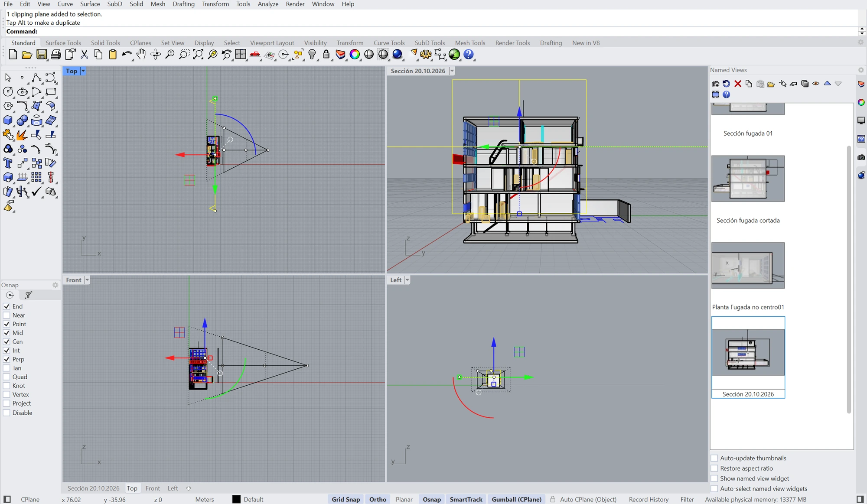Toggle Ortho in status bar
Viewport: 867px width, 504px height.
[x=378, y=499]
